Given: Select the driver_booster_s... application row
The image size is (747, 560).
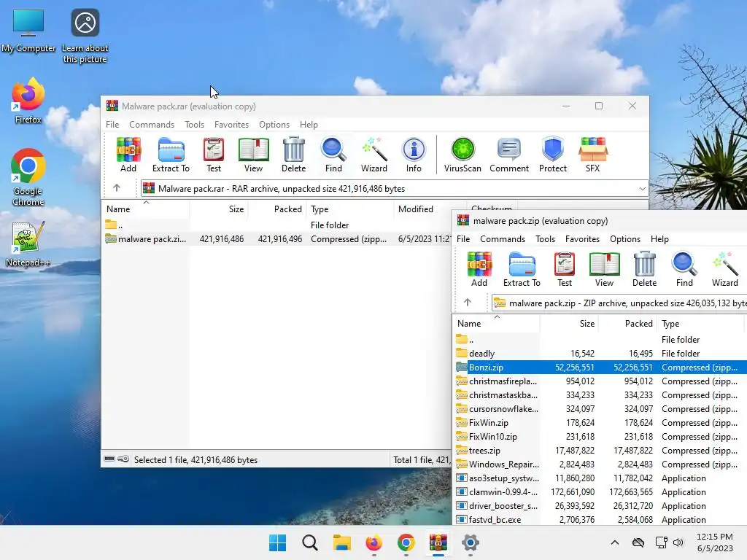Looking at the screenshot, I should (x=600, y=505).
